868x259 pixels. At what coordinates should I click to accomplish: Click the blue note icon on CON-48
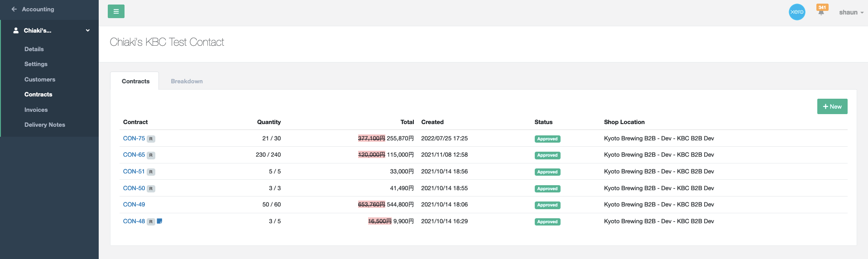(159, 221)
